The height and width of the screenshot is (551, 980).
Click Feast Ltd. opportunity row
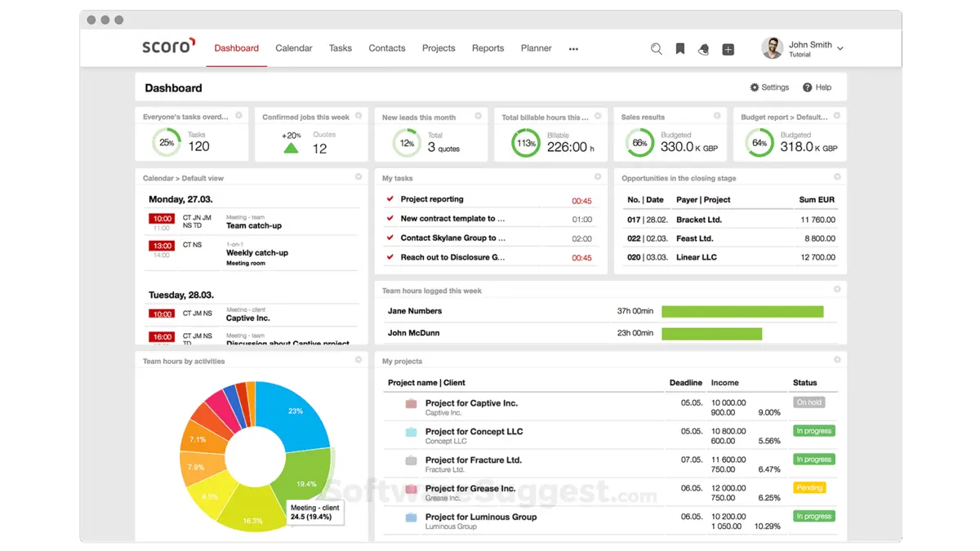click(x=730, y=238)
